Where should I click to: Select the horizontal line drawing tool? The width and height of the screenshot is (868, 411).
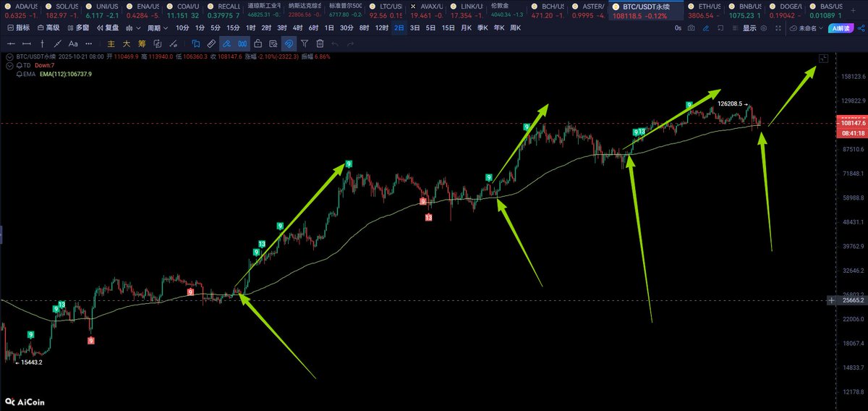[x=11, y=43]
